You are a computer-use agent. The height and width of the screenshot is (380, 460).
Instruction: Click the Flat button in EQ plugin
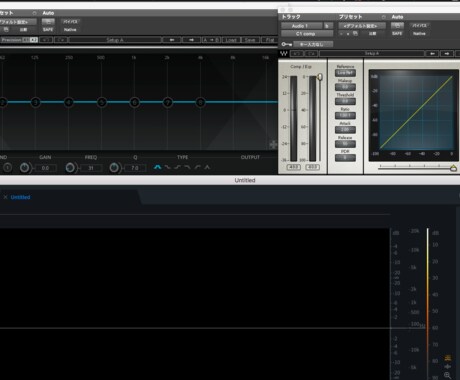pyautogui.click(x=269, y=40)
